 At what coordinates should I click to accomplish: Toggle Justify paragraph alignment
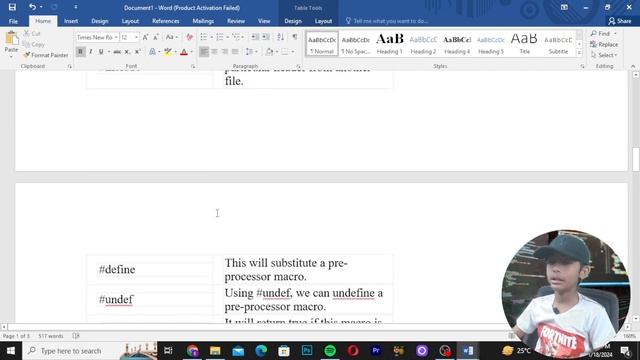point(235,52)
